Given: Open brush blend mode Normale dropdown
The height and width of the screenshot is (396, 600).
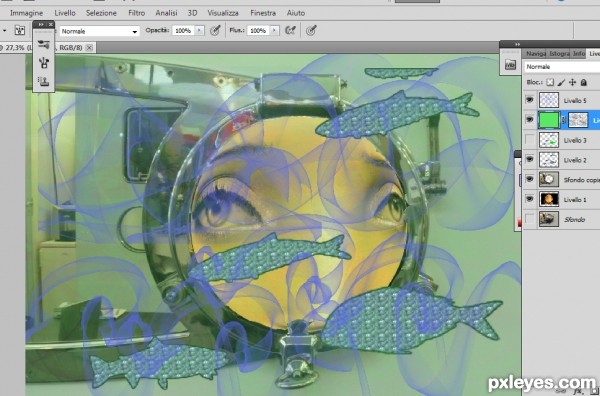Looking at the screenshot, I should (x=99, y=31).
